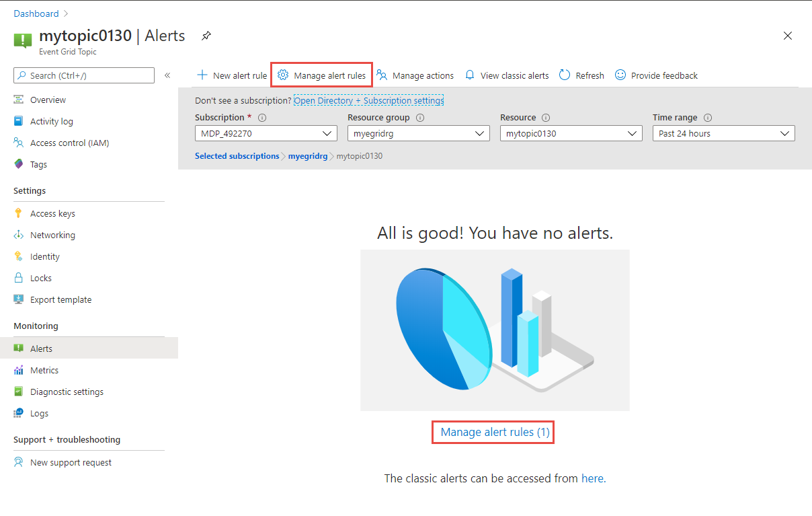Click the Provide feedback smiley icon
This screenshot has height=516, width=812.
point(620,75)
